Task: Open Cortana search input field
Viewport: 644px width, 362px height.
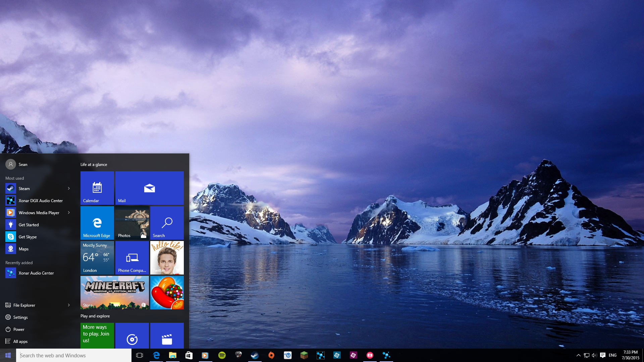Action: pos(73,355)
